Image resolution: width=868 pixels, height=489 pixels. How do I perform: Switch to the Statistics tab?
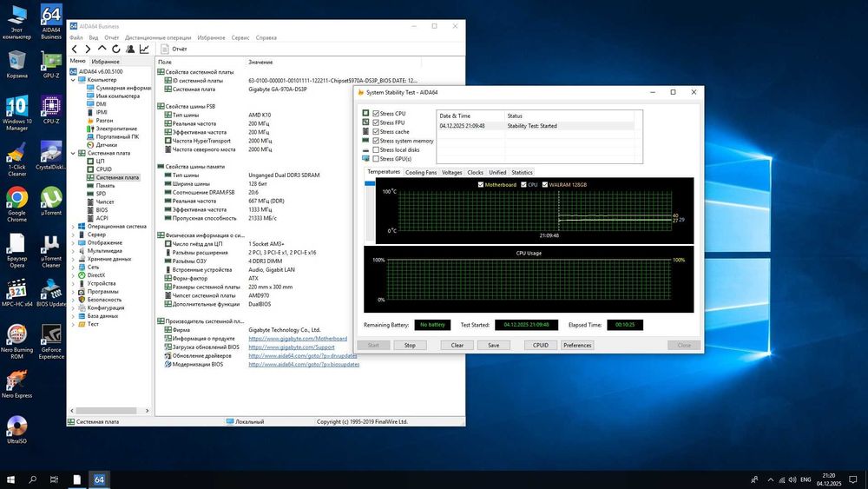click(x=522, y=172)
